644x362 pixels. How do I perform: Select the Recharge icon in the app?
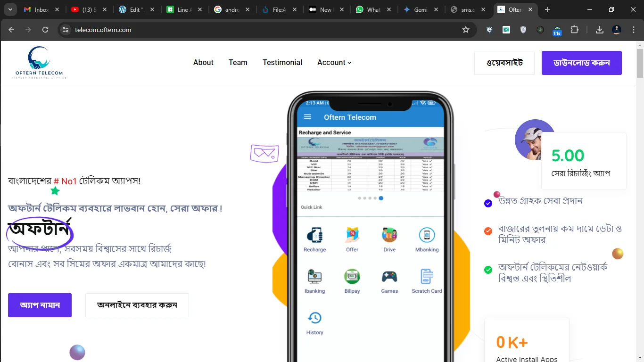(314, 236)
